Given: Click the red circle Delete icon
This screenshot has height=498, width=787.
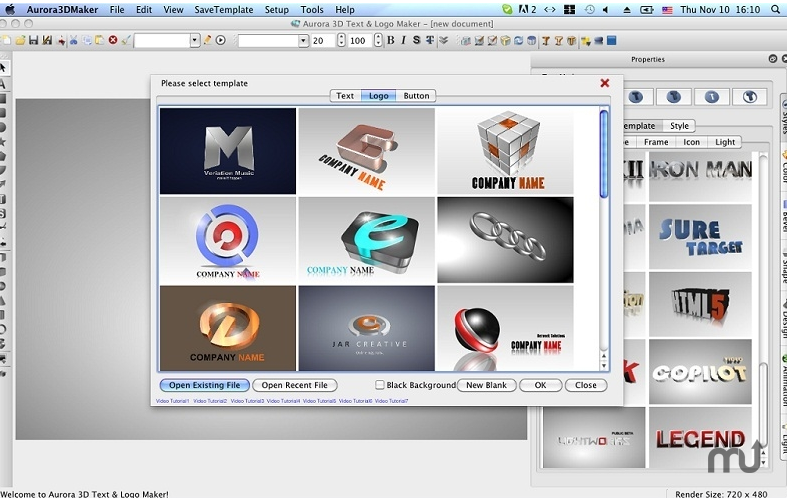Looking at the screenshot, I should (x=113, y=41).
